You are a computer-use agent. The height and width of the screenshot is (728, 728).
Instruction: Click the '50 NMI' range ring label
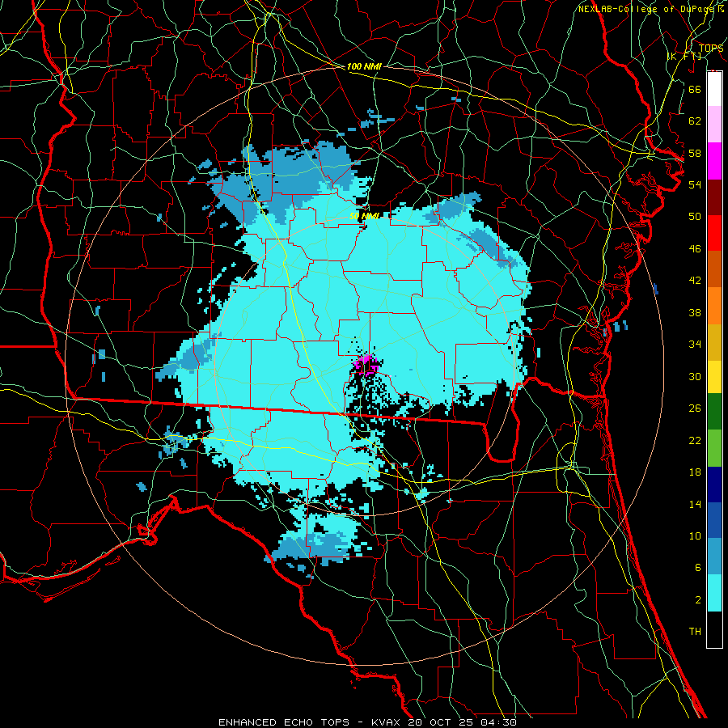point(364,216)
